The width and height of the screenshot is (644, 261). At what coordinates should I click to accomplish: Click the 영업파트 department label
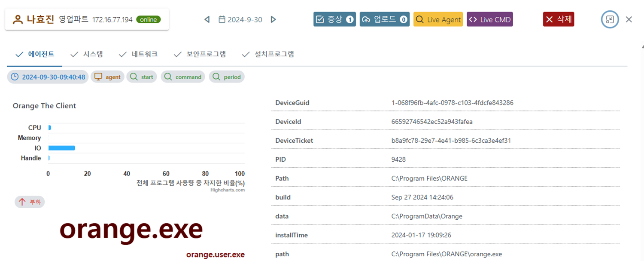coord(74,19)
